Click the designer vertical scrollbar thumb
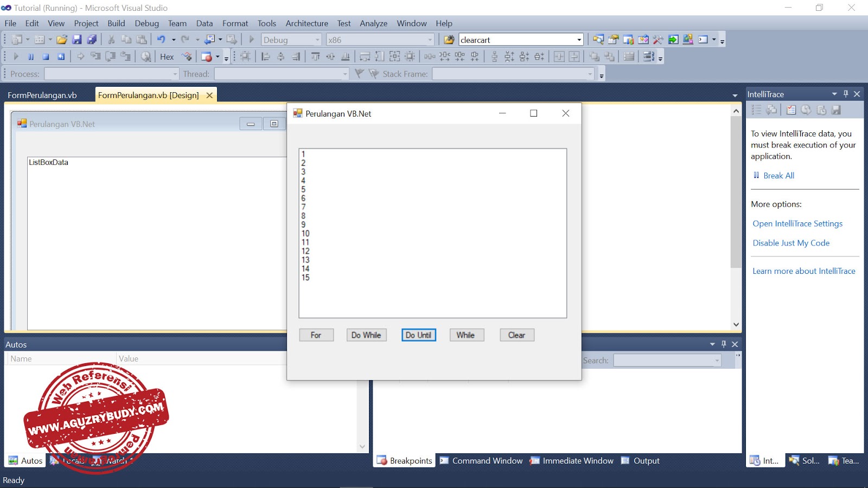The image size is (868, 488). (x=736, y=192)
